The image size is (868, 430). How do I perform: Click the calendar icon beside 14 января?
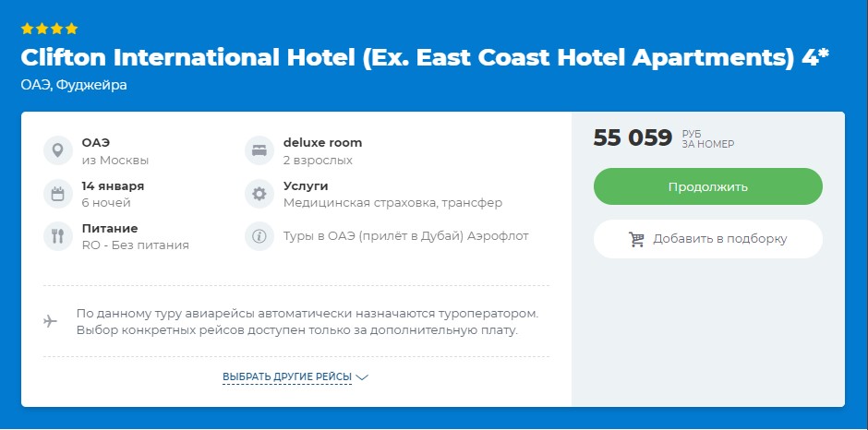tap(57, 194)
